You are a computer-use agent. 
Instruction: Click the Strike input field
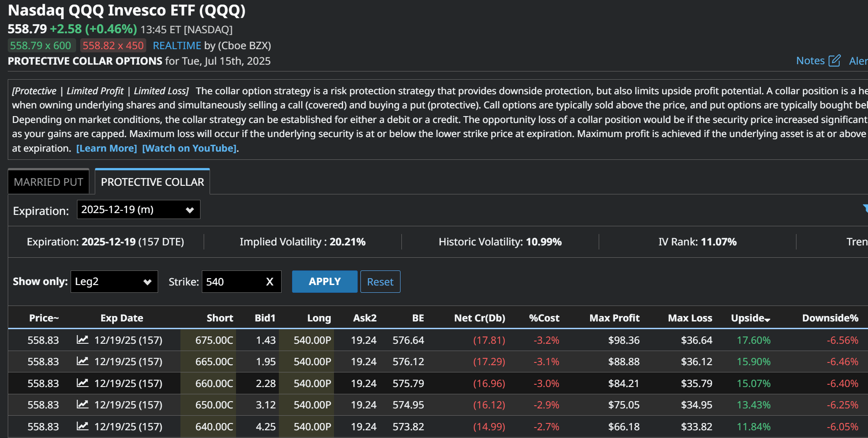pyautogui.click(x=232, y=282)
